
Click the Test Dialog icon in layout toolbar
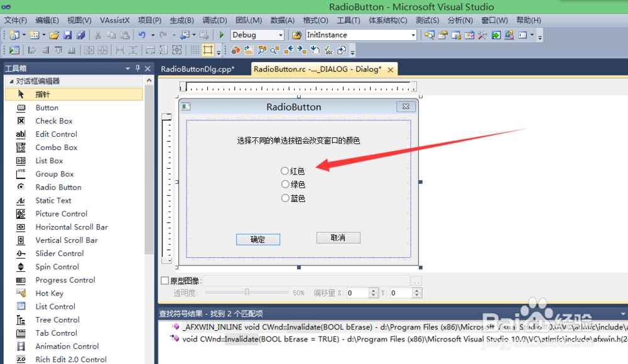14,50
